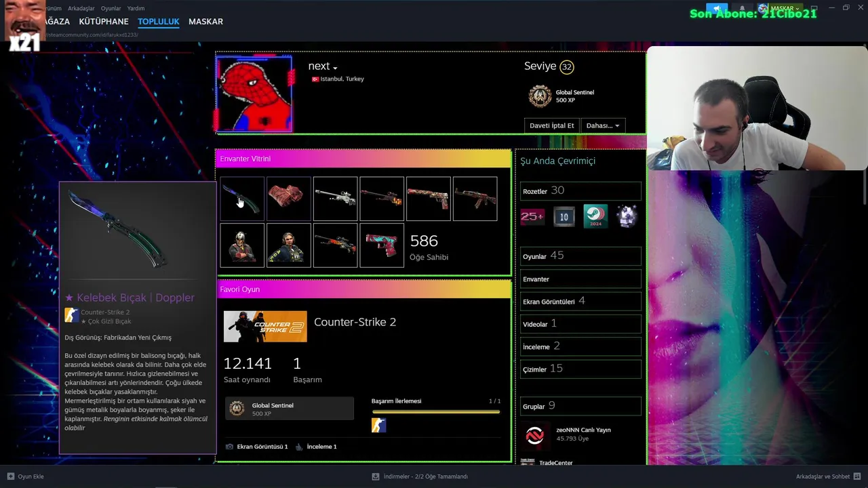Click the Global Sentinel icon in favorite game

[x=237, y=409]
